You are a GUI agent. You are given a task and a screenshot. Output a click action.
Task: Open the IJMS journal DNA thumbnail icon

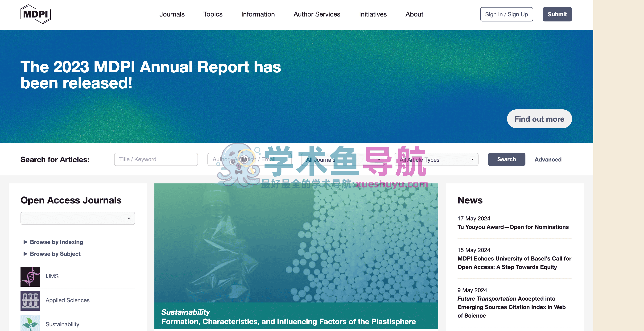pyautogui.click(x=30, y=277)
